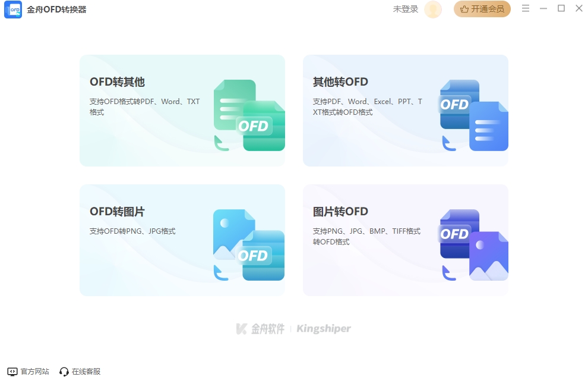Click the headset icon beside 在线客服
Image resolution: width=588 pixels, height=380 pixels.
(64, 371)
